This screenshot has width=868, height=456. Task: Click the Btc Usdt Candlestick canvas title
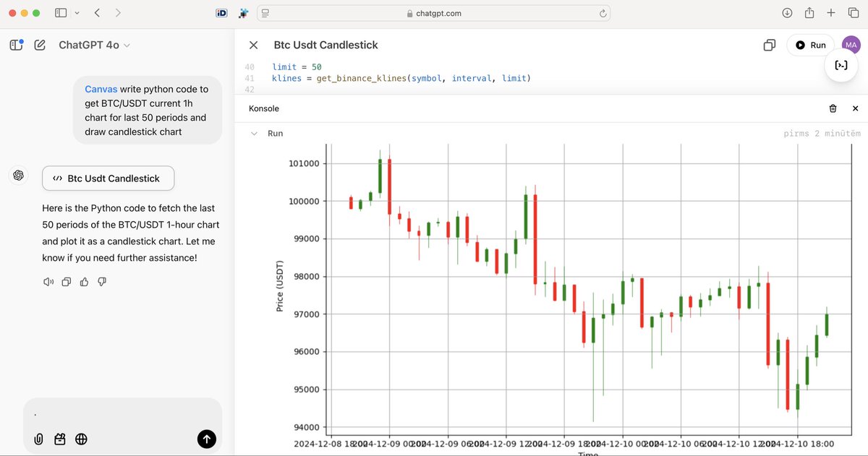coord(326,45)
